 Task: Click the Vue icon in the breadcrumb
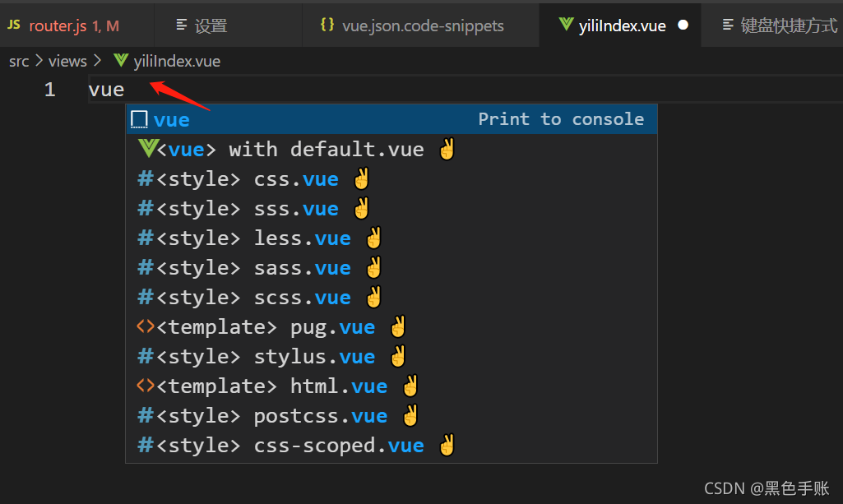point(121,61)
